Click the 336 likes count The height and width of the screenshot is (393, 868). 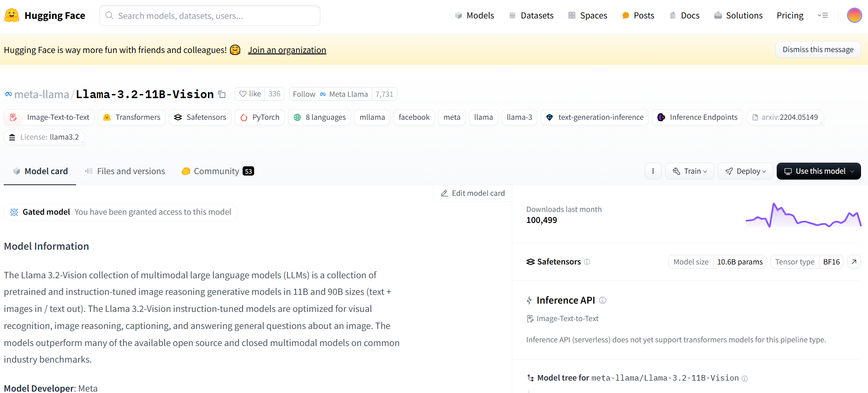click(274, 94)
